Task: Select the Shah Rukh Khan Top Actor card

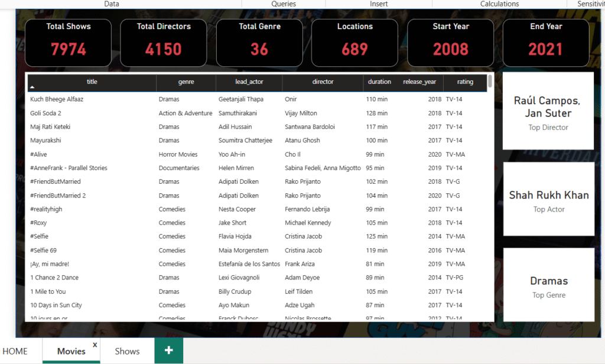Action: [548, 200]
